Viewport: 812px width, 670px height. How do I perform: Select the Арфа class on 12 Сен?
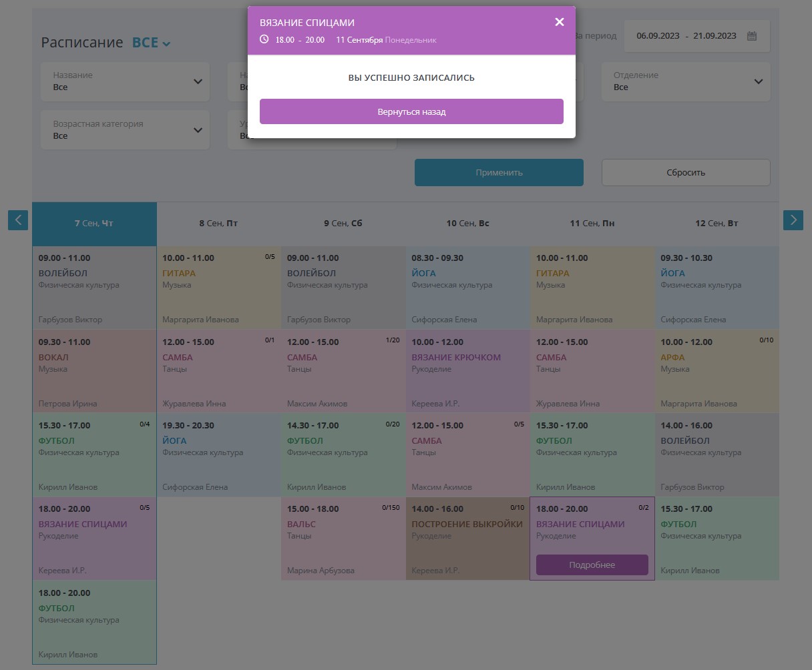pos(717,372)
